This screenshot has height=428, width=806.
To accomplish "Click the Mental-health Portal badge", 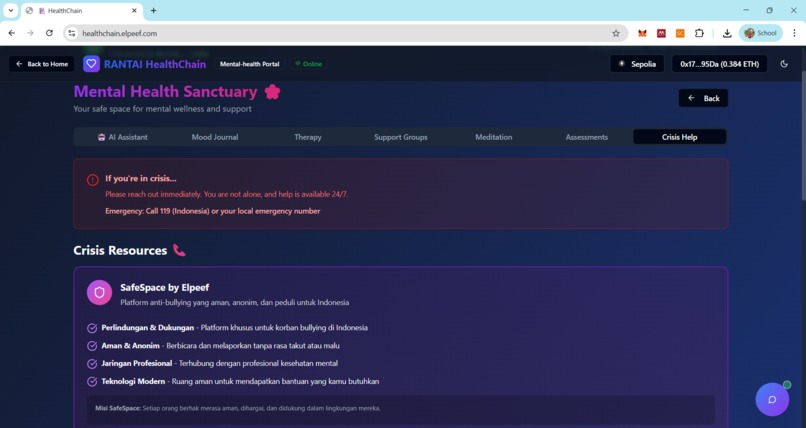I will click(249, 64).
